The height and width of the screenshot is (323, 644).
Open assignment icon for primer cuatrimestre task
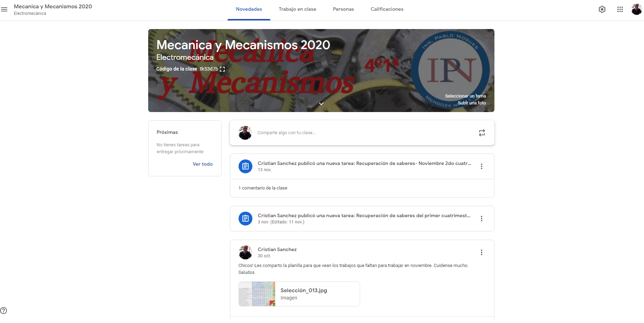pyautogui.click(x=245, y=219)
